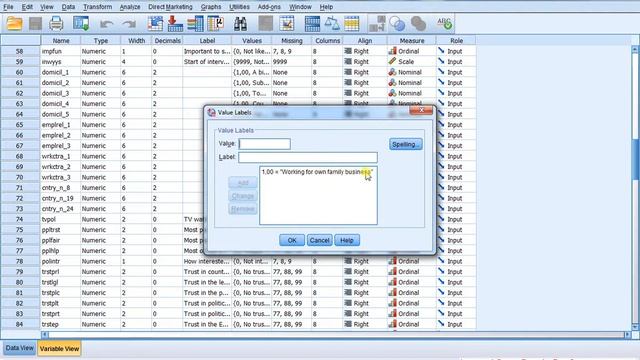
Task: Click the Spelling button in Value Labels dialog
Action: click(405, 144)
